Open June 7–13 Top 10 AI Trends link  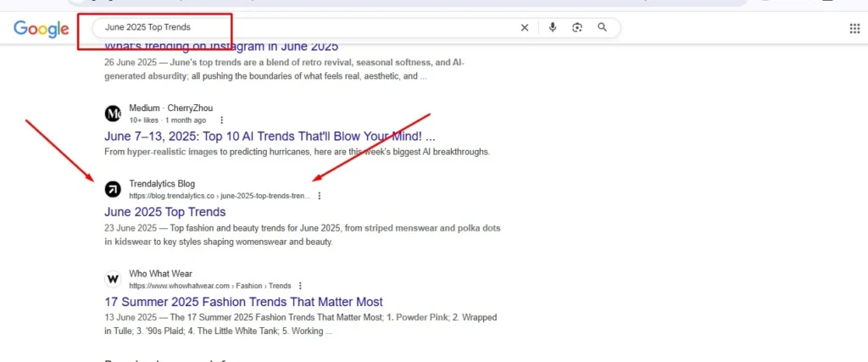(x=270, y=136)
